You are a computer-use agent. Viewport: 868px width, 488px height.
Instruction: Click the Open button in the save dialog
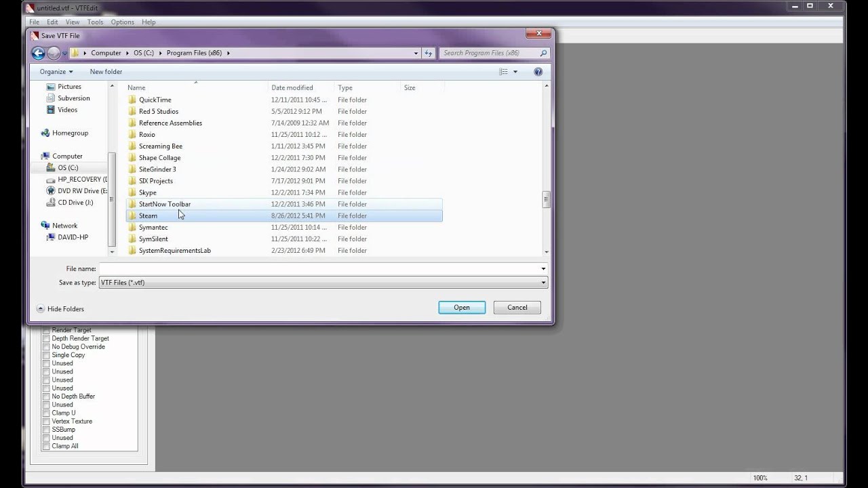point(462,308)
